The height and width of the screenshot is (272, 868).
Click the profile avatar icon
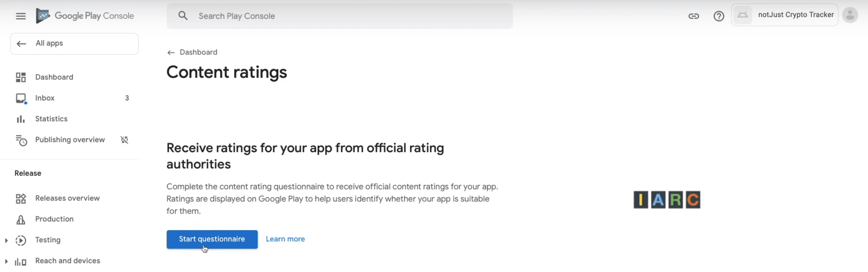click(x=850, y=15)
